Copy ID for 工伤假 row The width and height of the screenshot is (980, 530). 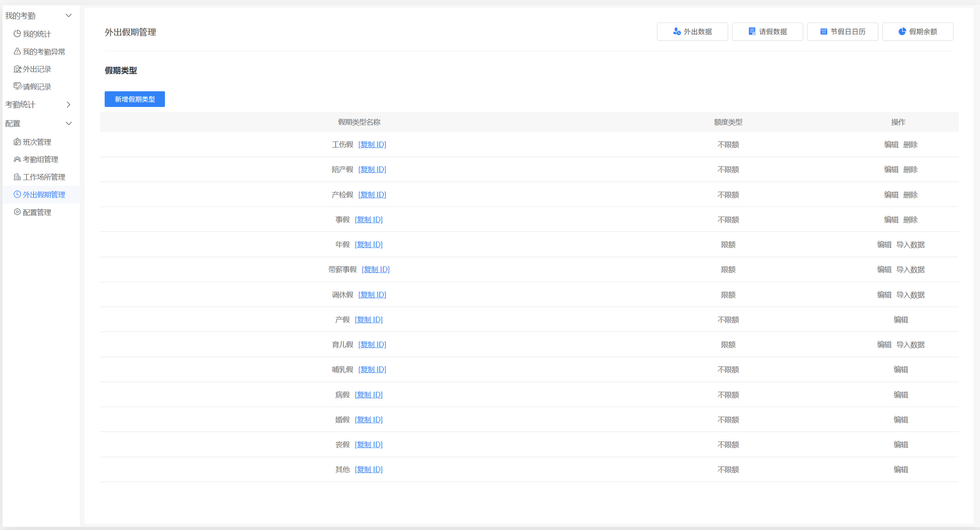[x=372, y=145]
